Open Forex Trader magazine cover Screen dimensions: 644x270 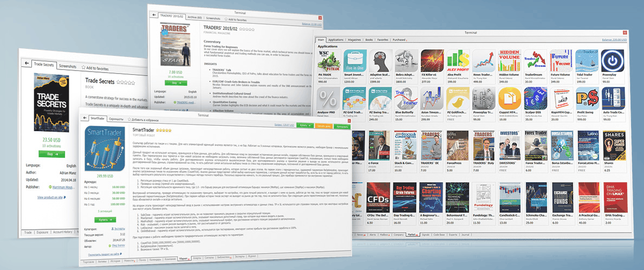pos(535,146)
